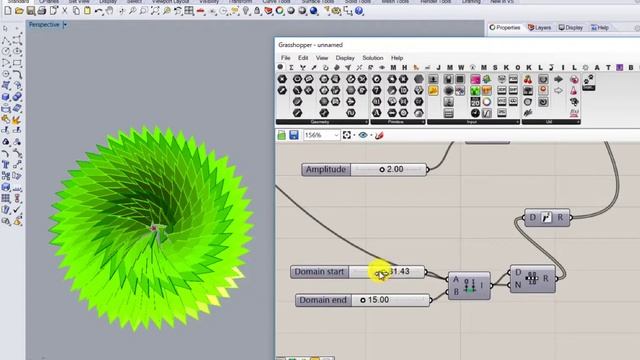This screenshot has width=640, height=360.
Task: Click the Paste clipboard icon
Action: 87,11
